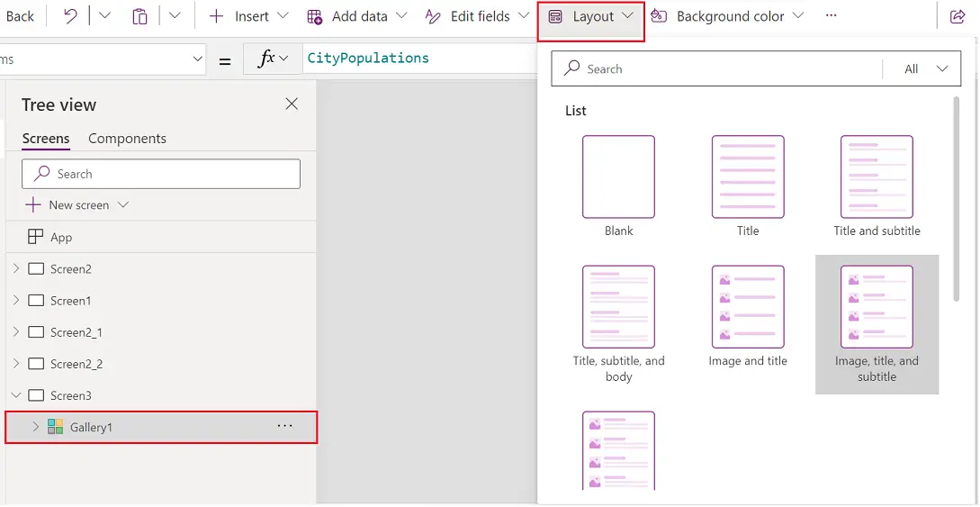Image resolution: width=980 pixels, height=507 pixels.
Task: Choose the Title and subtitle layout
Action: point(877,177)
